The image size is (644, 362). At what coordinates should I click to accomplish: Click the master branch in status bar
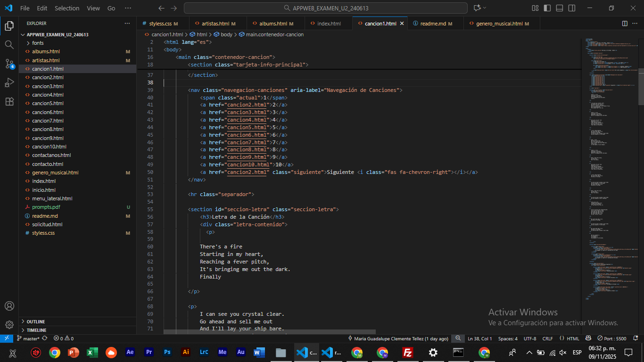tap(31, 338)
